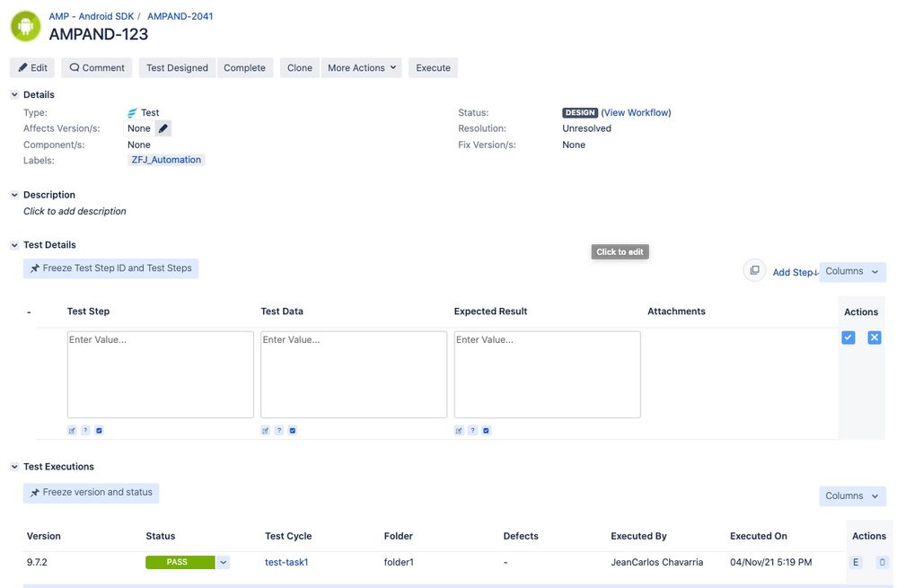The width and height of the screenshot is (897, 588).
Task: Open Columns dropdown in Test Executions
Action: [852, 496]
